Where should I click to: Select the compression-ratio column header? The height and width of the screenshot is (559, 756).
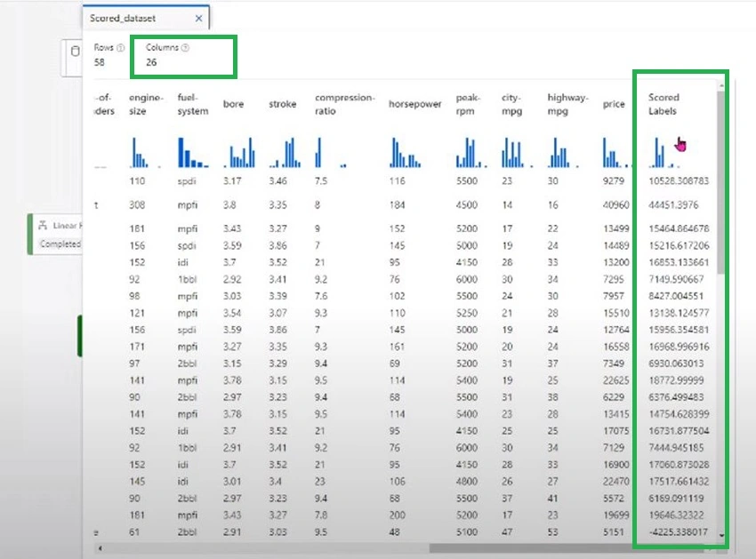click(344, 104)
